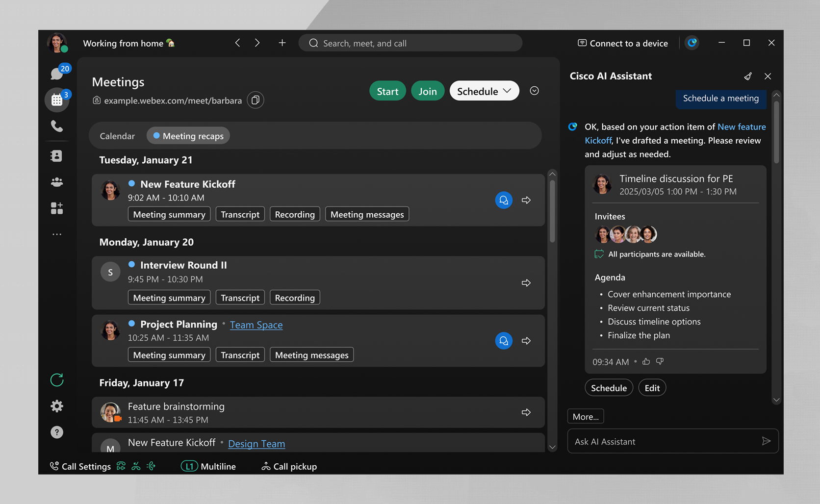Click the Schedule a meeting chat bubble
Image resolution: width=820 pixels, height=504 pixels.
pyautogui.click(x=721, y=98)
